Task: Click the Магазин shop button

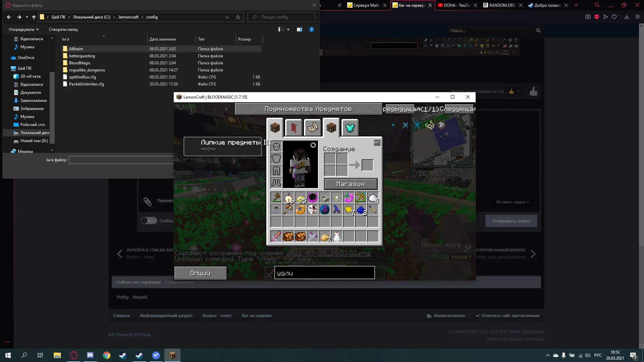Action: (351, 184)
